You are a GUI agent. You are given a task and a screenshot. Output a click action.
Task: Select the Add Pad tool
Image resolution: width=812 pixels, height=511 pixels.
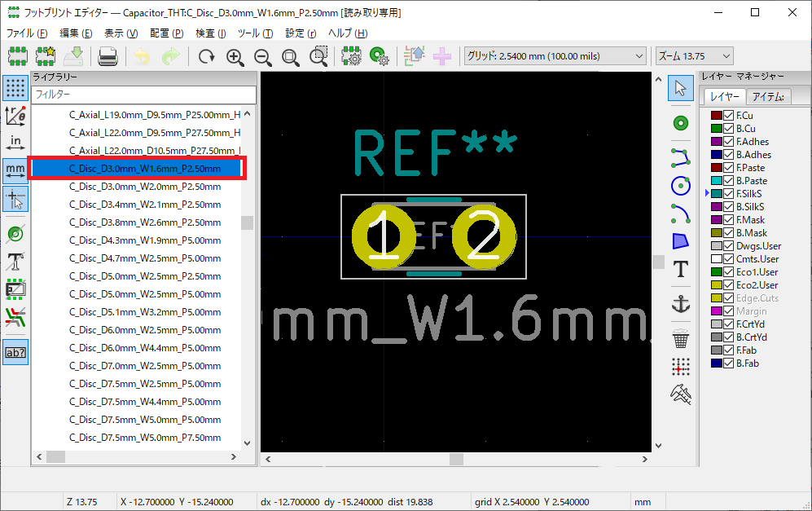coord(681,122)
